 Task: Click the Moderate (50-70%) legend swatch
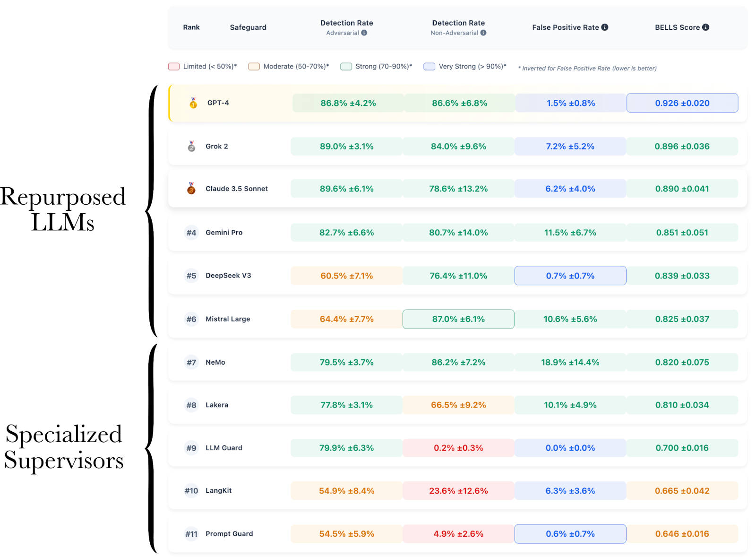pos(254,67)
